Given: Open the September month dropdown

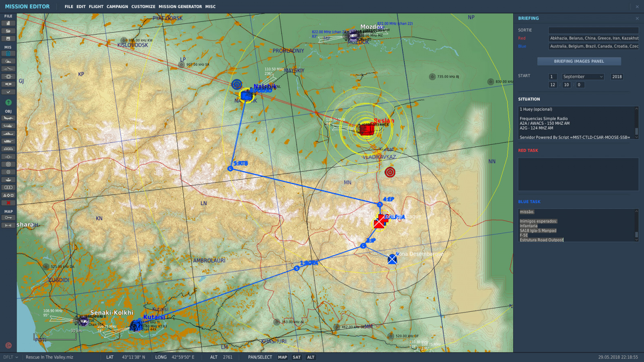Looking at the screenshot, I should 583,77.
